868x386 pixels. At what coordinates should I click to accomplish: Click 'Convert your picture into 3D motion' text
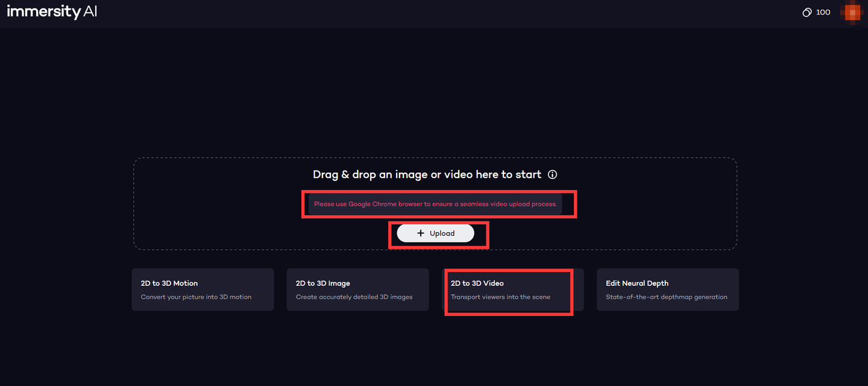point(196,297)
